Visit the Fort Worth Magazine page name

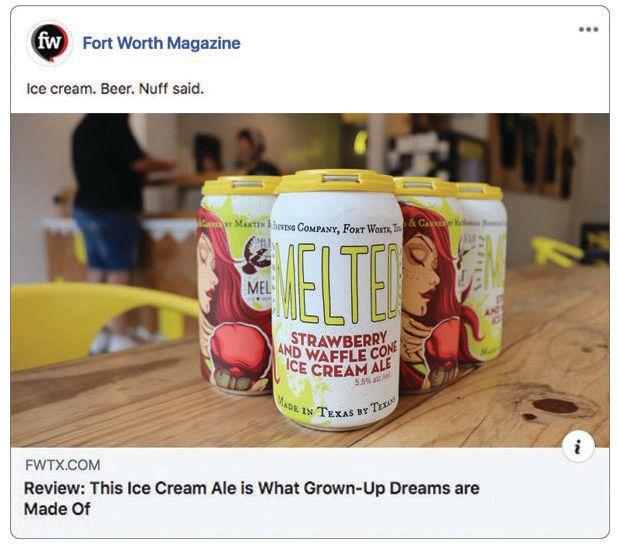pyautogui.click(x=161, y=43)
